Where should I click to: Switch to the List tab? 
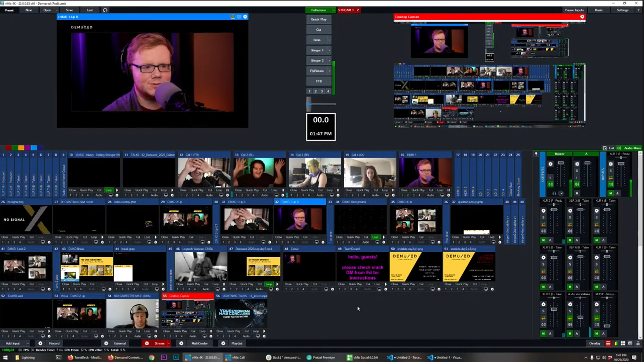(609, 148)
